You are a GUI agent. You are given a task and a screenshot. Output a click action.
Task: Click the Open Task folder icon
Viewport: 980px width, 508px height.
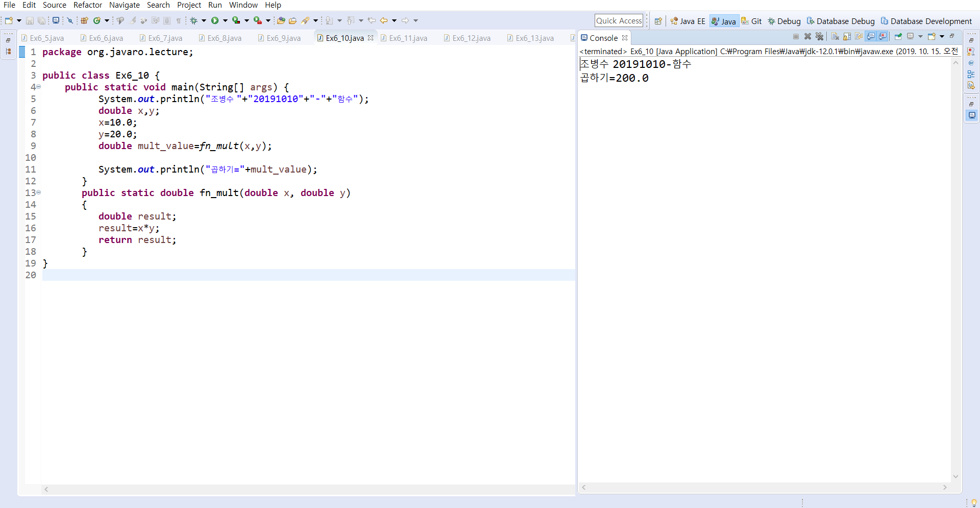[292, 20]
